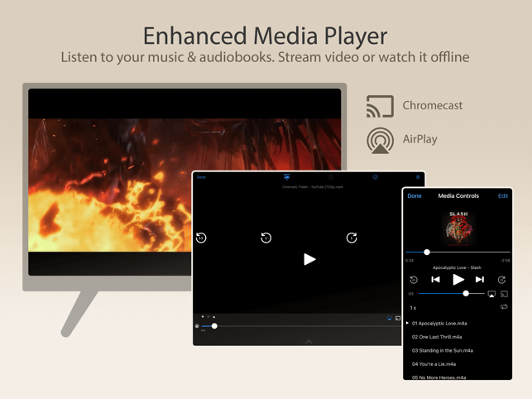
Task: Click the info icon in video player top bar
Action: click(x=331, y=177)
